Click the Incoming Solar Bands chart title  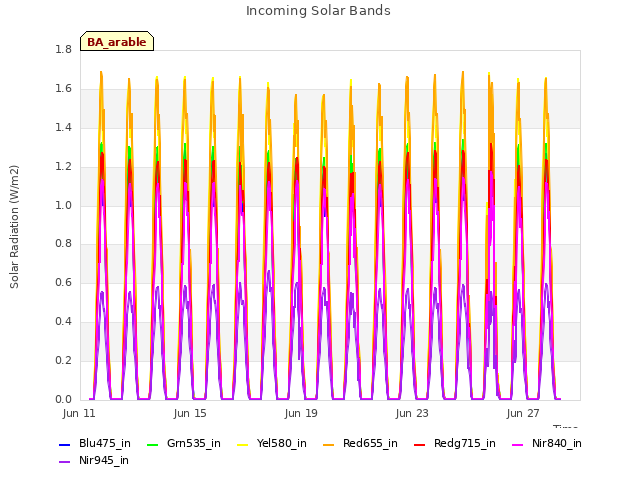pos(318,11)
